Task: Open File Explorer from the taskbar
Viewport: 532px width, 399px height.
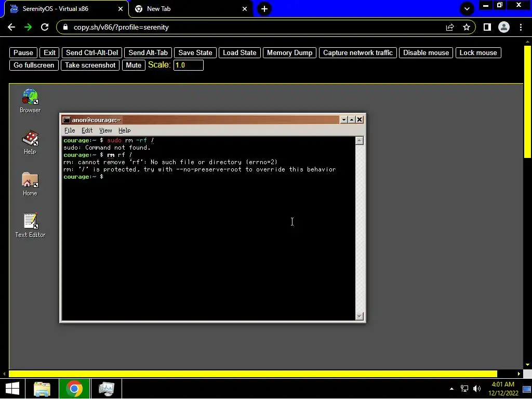Action: pos(42,389)
